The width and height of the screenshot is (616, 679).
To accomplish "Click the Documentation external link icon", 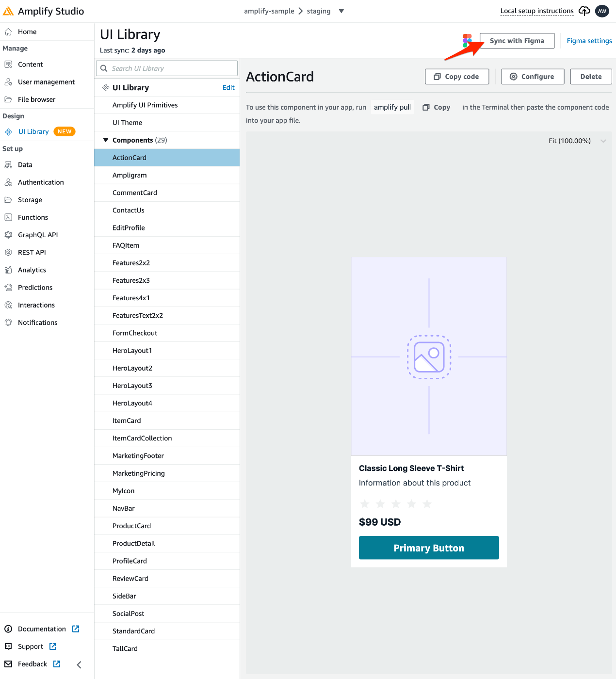I will tap(76, 629).
